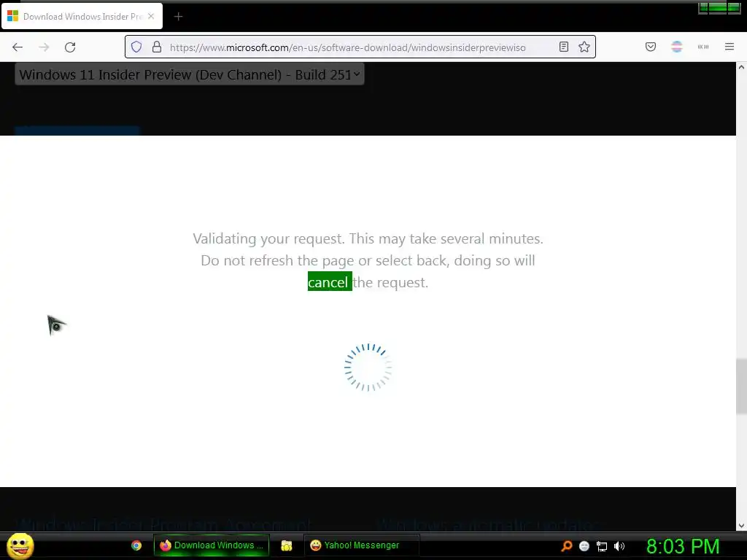
Task: Click the 8:03 PM clock
Action: (x=683, y=546)
